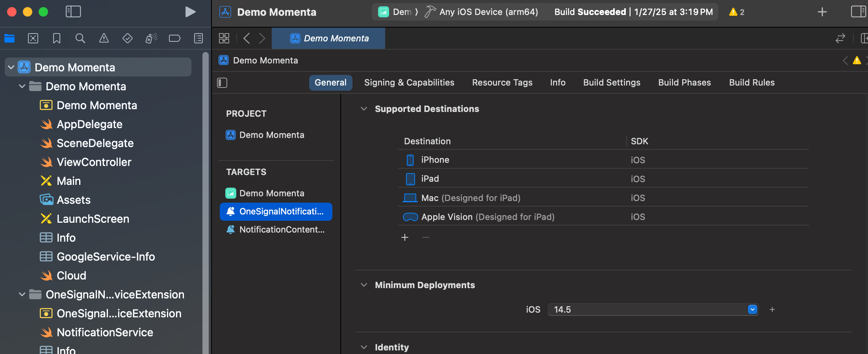
Task: Choose Any iOS Device (arm64) destination
Action: click(488, 12)
